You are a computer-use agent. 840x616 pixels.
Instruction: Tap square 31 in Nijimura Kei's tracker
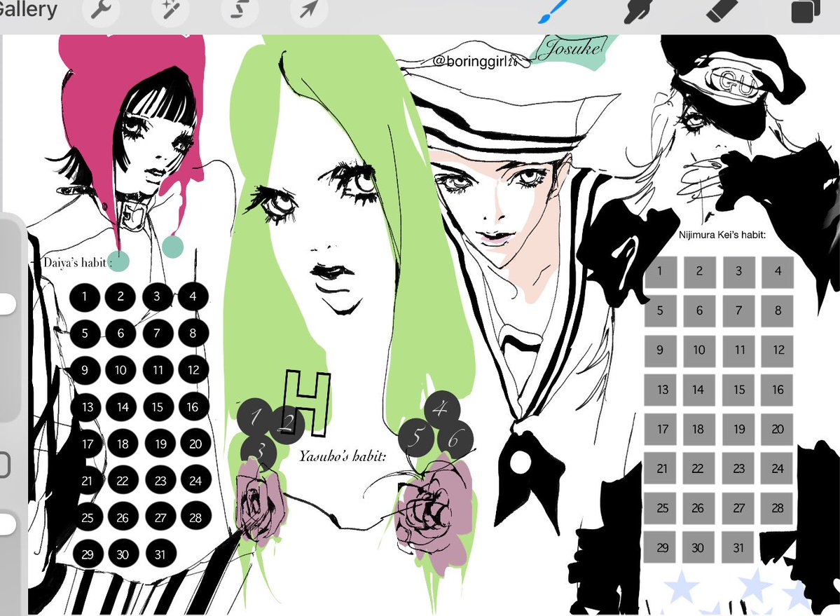pos(738,547)
